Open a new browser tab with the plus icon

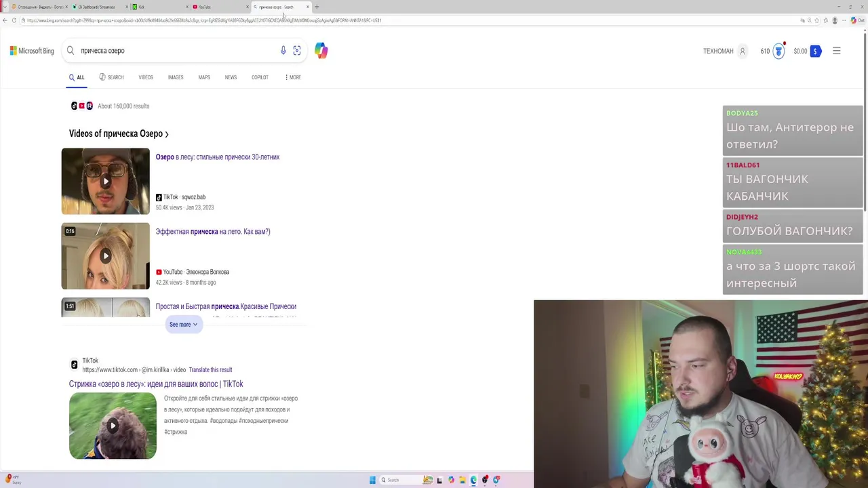tap(317, 7)
